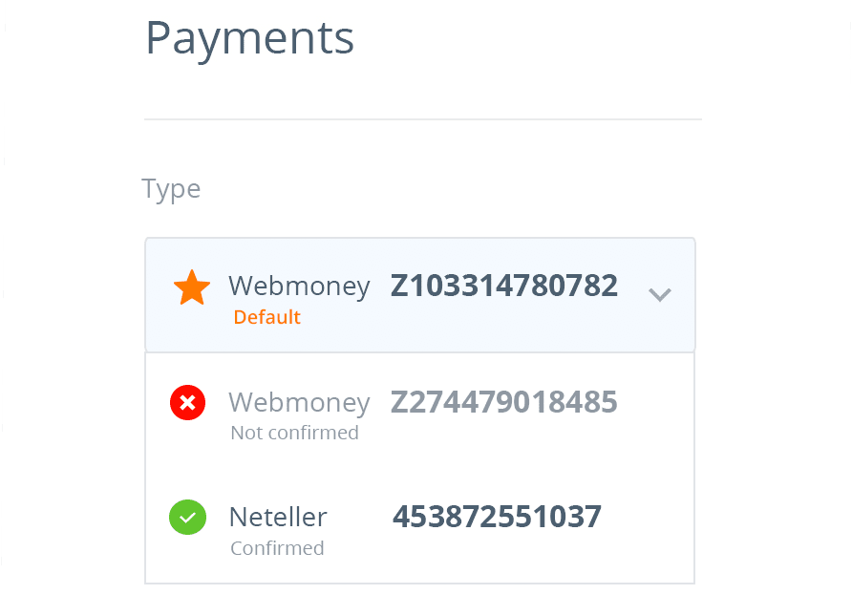Click Neteller account number 453872551037
The width and height of the screenshot is (852, 616).
pyautogui.click(x=497, y=517)
